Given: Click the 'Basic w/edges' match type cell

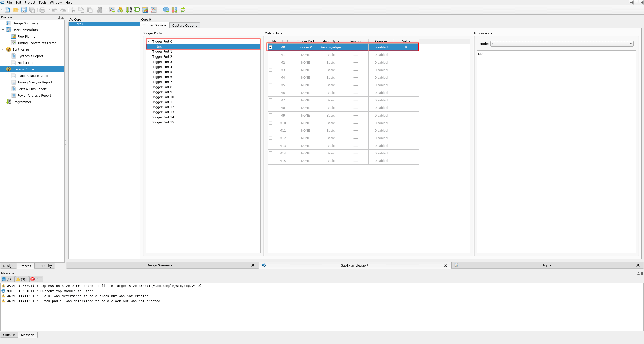Looking at the screenshot, I should (x=331, y=47).
